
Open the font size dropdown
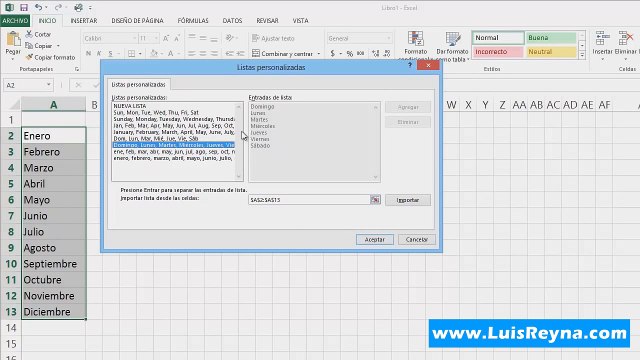156,38
